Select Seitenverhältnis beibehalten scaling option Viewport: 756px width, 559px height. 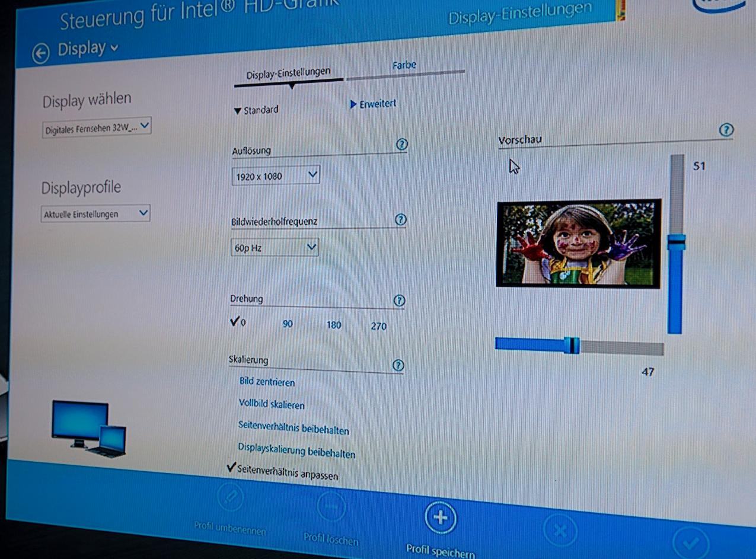click(x=294, y=428)
